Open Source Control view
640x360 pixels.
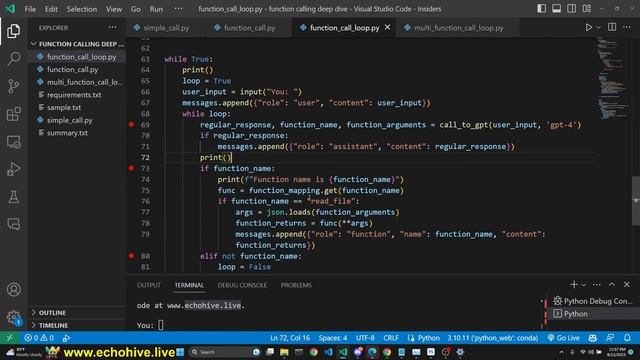tap(13, 86)
